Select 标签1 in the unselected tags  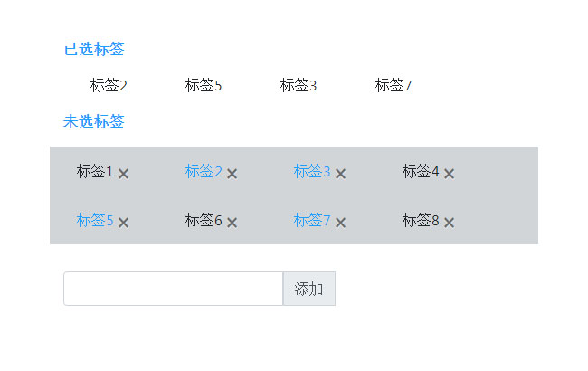[95, 172]
